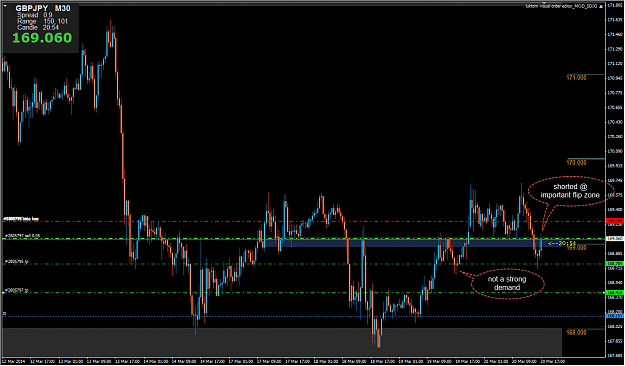Select the red dashed stop loss line

click(303, 221)
